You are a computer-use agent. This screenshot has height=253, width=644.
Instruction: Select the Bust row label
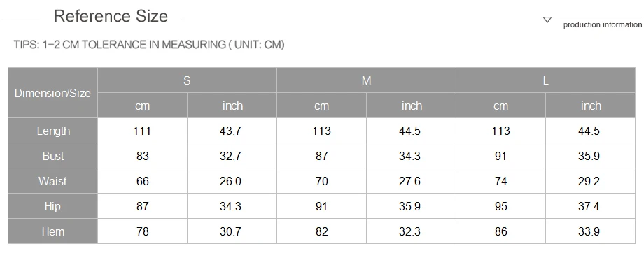click(x=53, y=156)
